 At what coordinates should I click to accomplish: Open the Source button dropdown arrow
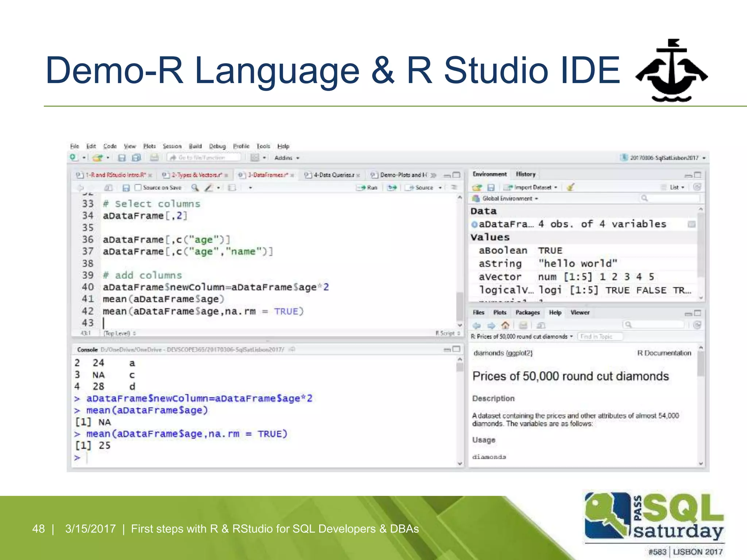440,188
